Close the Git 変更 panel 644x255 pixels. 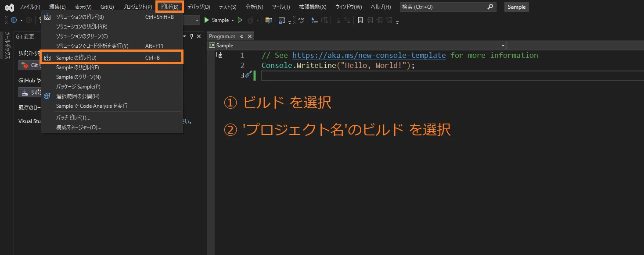pos(199,36)
